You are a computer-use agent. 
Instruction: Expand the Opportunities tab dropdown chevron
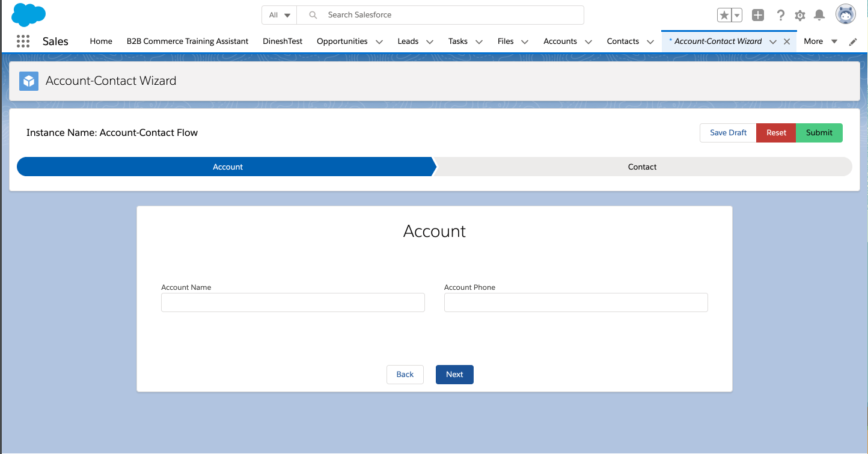tap(379, 42)
